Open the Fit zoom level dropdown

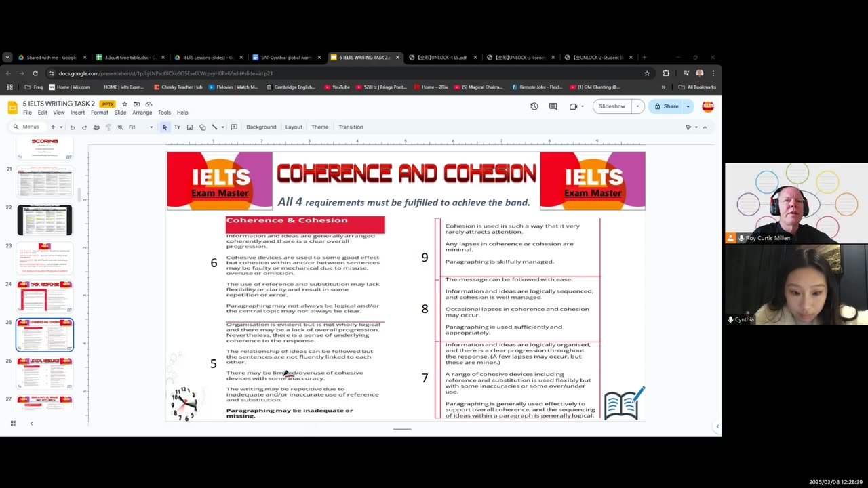coord(141,127)
